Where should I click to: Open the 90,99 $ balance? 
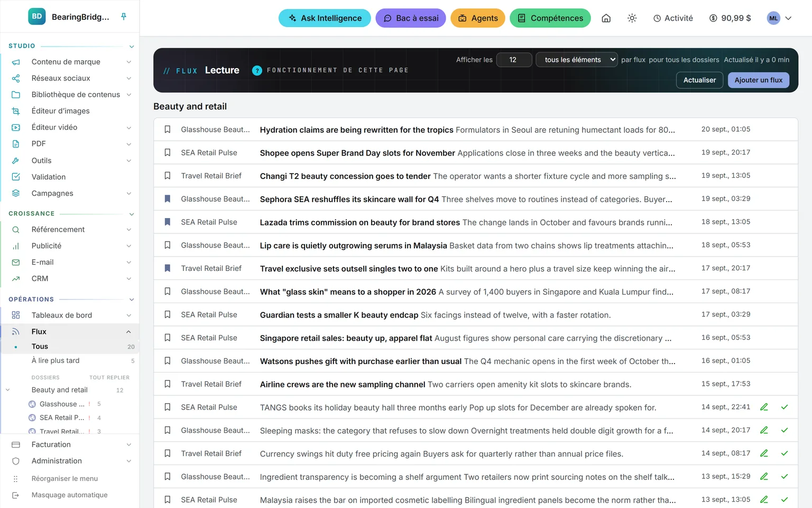[x=730, y=18]
